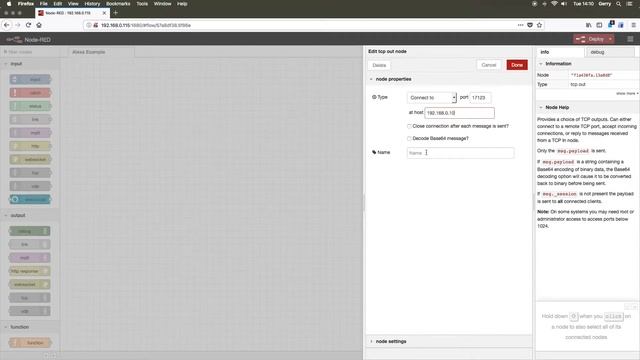Select the inject node in the input palette
640x360 pixels.
30,79
